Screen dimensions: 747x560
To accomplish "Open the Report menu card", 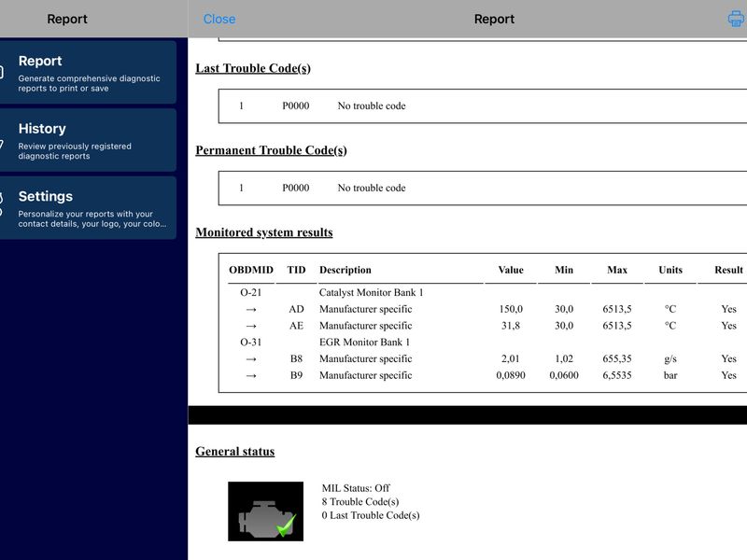I will click(x=88, y=73).
